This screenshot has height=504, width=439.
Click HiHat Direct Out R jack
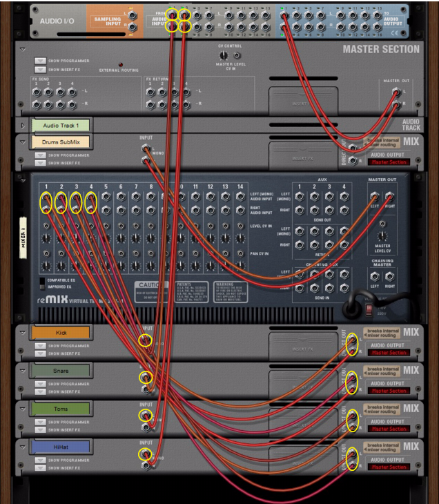(353, 465)
